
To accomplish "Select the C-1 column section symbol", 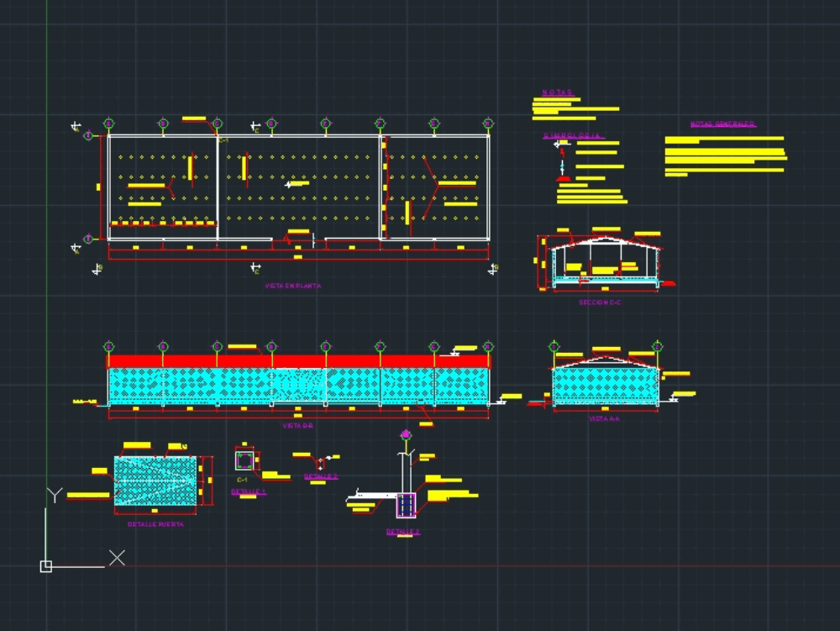I will coord(244,460).
